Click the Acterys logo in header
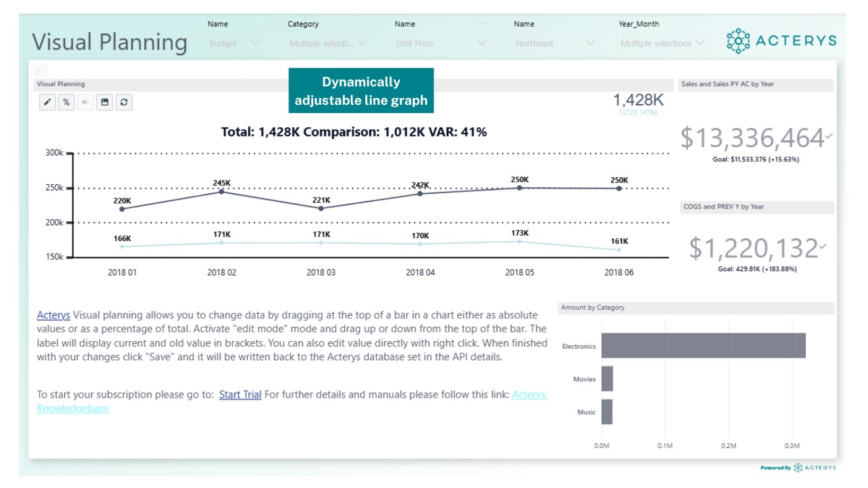This screenshot has width=868, height=488. [x=781, y=41]
